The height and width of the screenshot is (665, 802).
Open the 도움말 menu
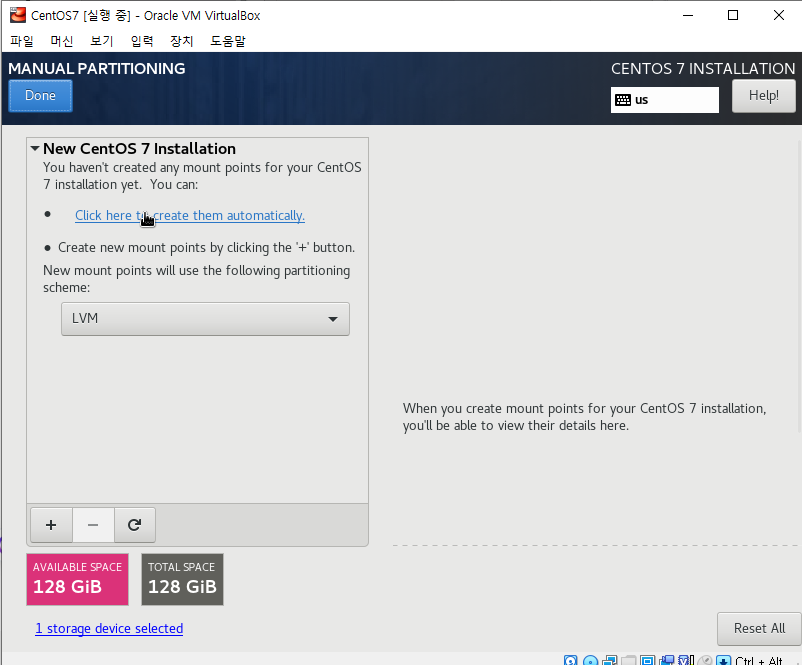[x=228, y=41]
